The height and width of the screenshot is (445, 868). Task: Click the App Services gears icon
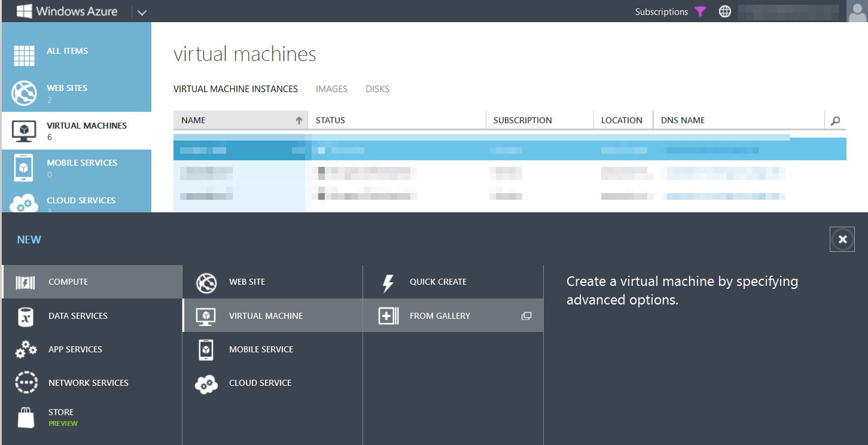point(26,349)
